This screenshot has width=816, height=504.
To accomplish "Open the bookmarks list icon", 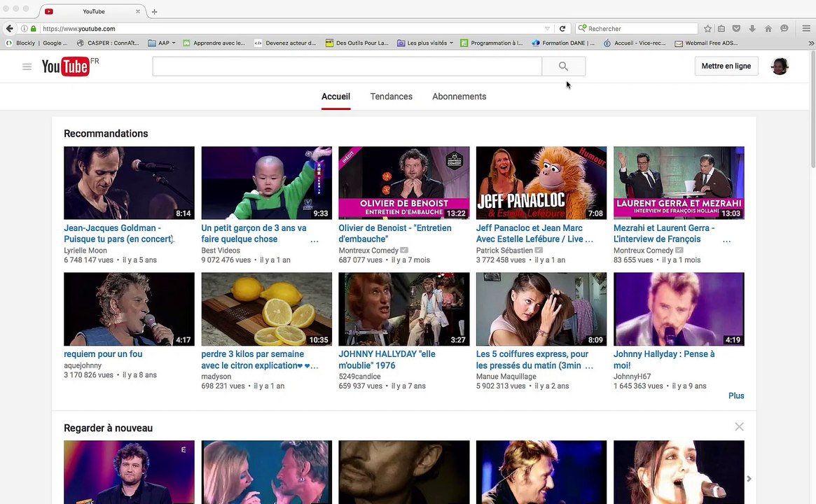I will pos(721,29).
